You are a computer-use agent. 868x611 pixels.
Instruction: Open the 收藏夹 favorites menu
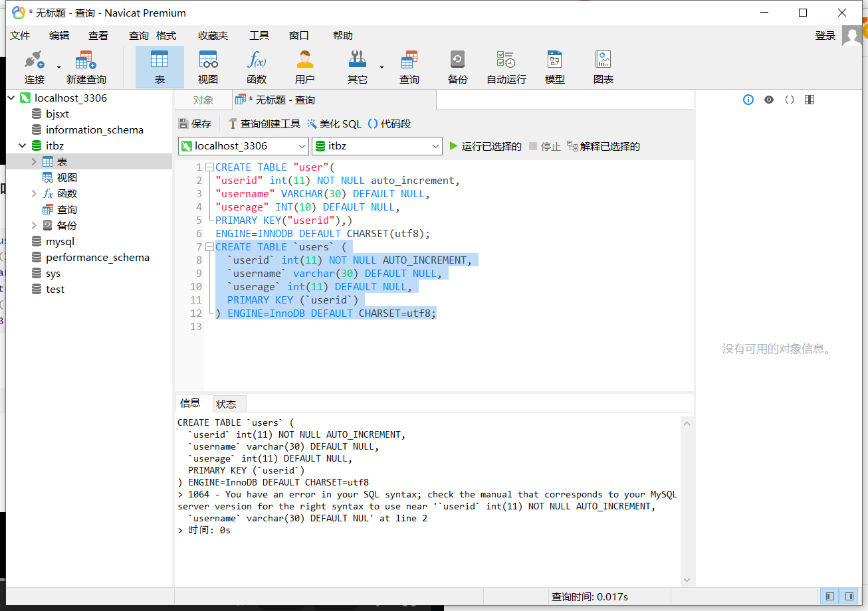tap(213, 36)
